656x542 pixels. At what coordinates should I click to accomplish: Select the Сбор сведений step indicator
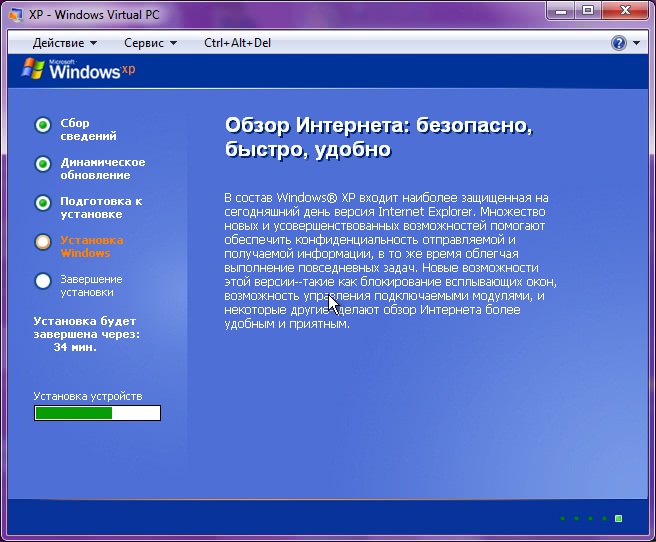point(43,125)
